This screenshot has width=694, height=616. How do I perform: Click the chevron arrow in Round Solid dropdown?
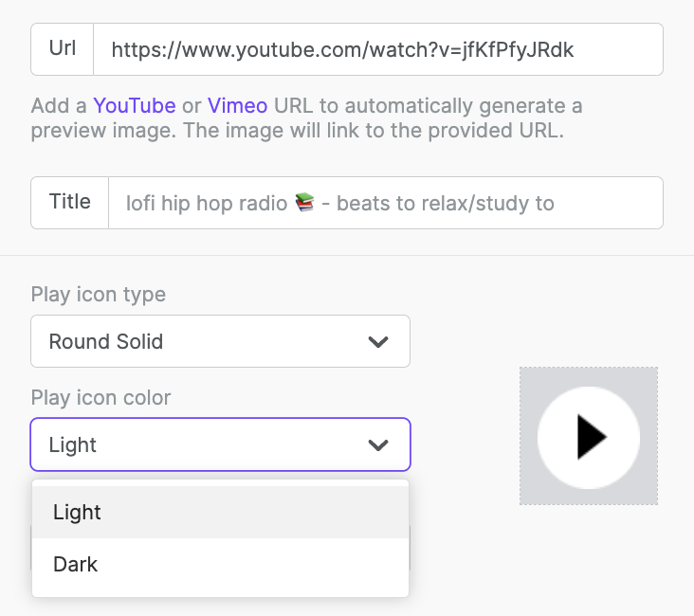pos(378,341)
